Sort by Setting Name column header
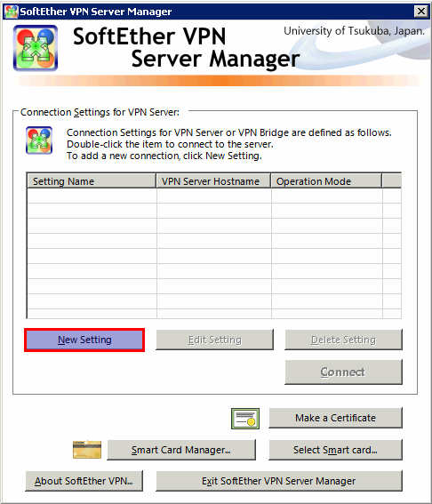This screenshot has width=432, height=504. 92,181
